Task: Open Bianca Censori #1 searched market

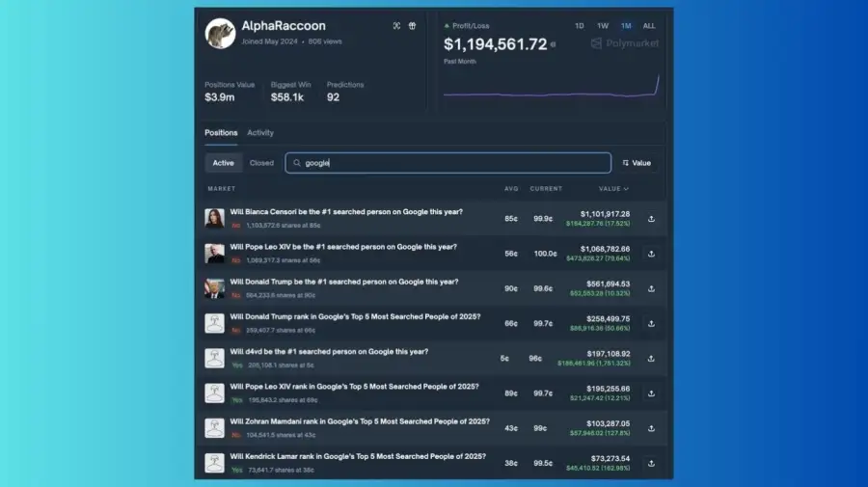Action: click(346, 212)
